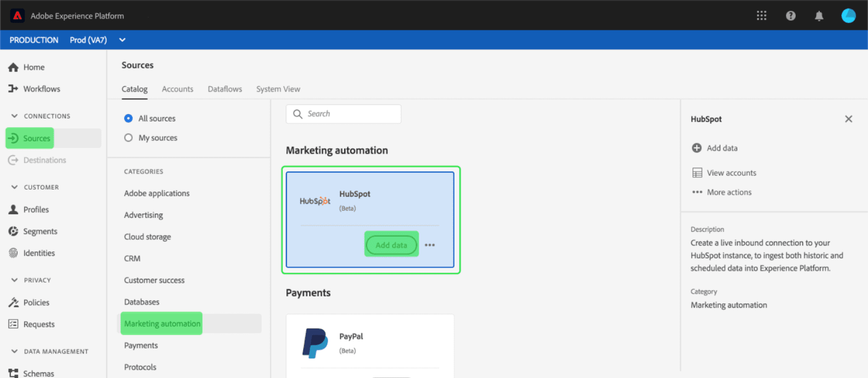Collapse the Data Management section
The height and width of the screenshot is (378, 868).
pyautogui.click(x=14, y=351)
